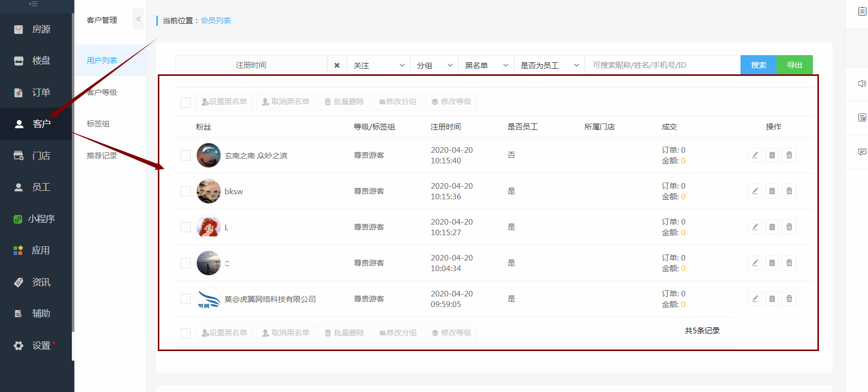Delete the member registered at 10:04:34

pos(789,263)
